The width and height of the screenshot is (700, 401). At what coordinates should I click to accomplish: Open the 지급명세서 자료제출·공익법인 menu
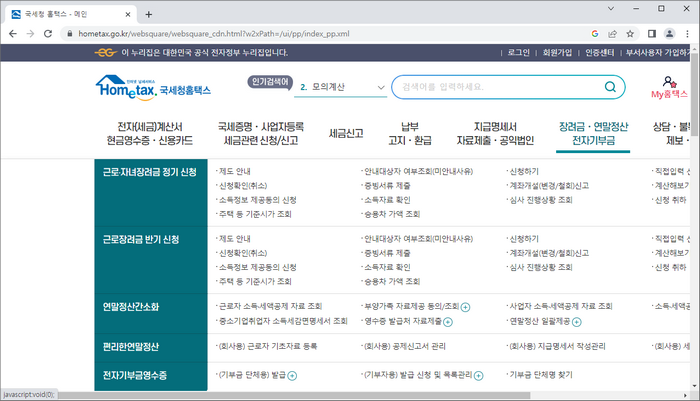pyautogui.click(x=495, y=134)
